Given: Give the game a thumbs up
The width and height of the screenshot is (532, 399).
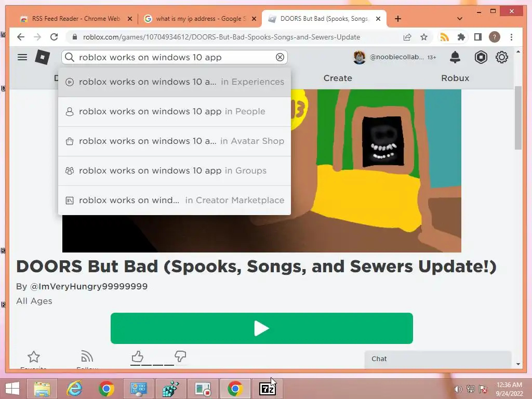Looking at the screenshot, I should 137,356.
